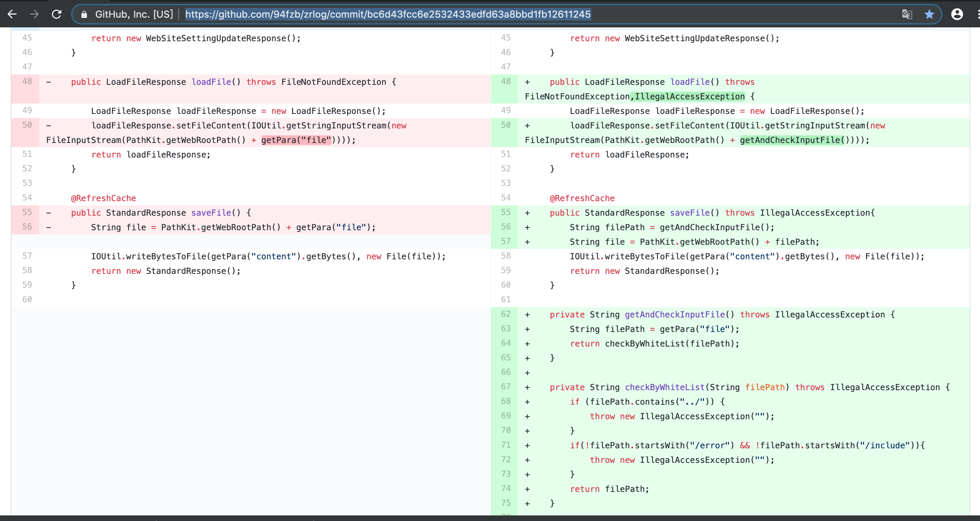Select line number 48 in the left pane
Image resolution: width=980 pixels, height=521 pixels.
click(x=27, y=81)
